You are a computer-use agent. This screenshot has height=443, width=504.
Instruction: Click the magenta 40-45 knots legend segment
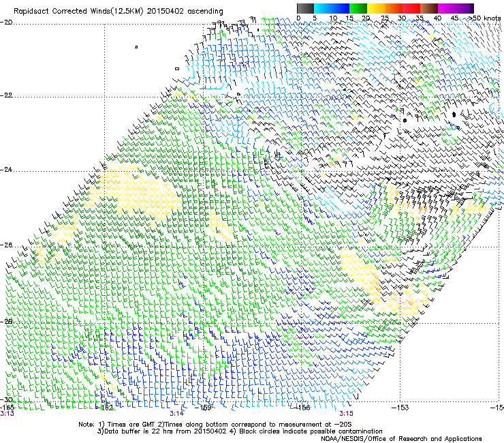[447, 8]
